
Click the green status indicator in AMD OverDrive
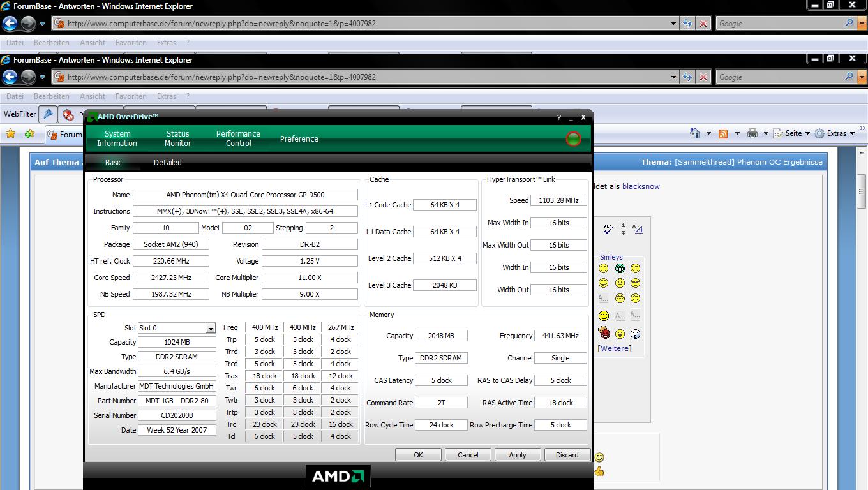click(x=573, y=138)
